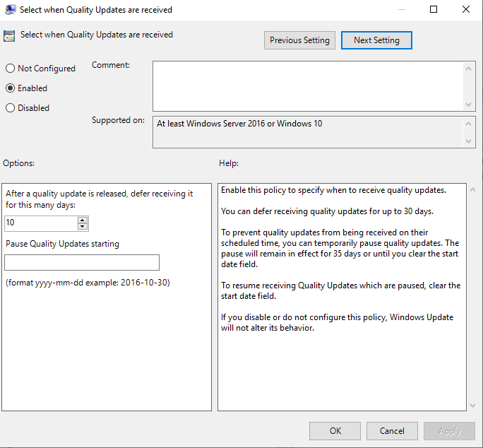Click the Help: label

pos(229,163)
